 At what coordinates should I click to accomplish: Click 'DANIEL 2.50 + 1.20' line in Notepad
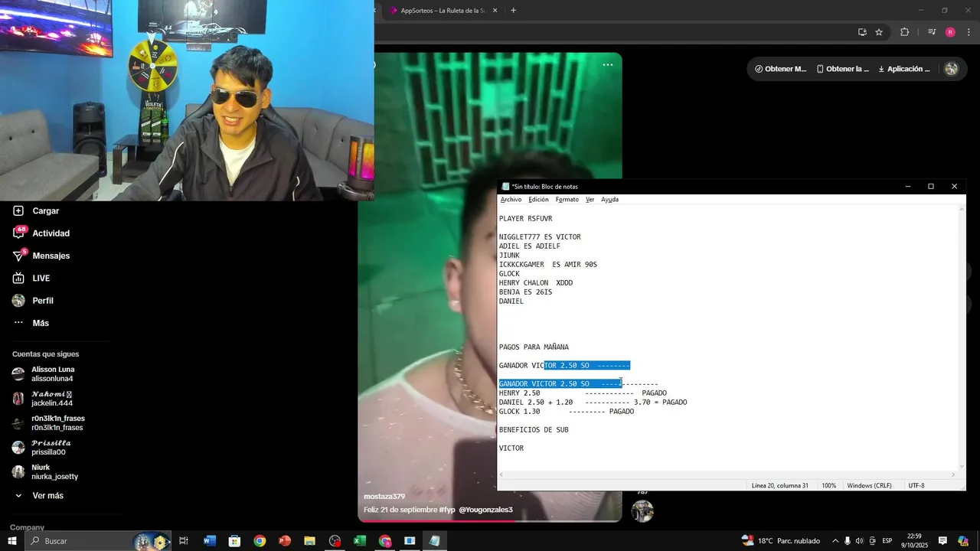click(593, 403)
